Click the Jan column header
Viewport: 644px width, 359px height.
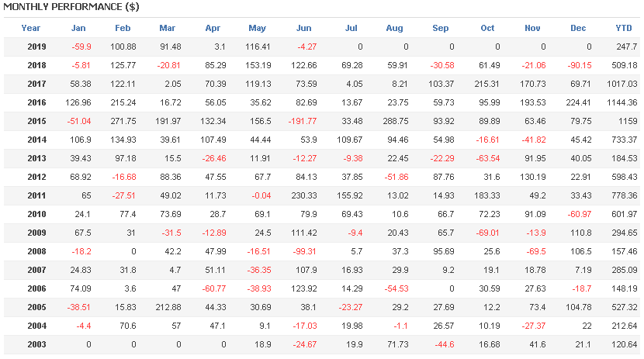(x=78, y=28)
